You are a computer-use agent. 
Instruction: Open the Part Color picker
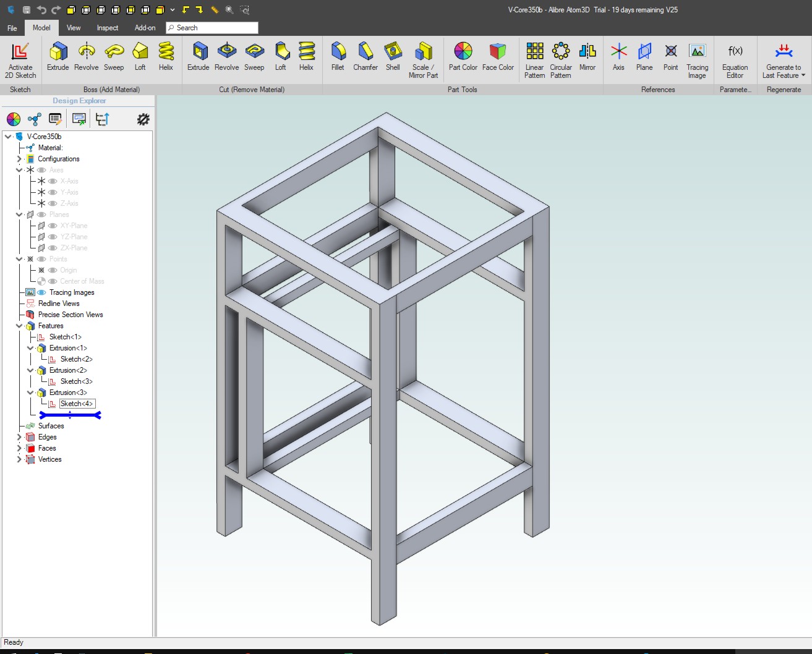pos(463,57)
